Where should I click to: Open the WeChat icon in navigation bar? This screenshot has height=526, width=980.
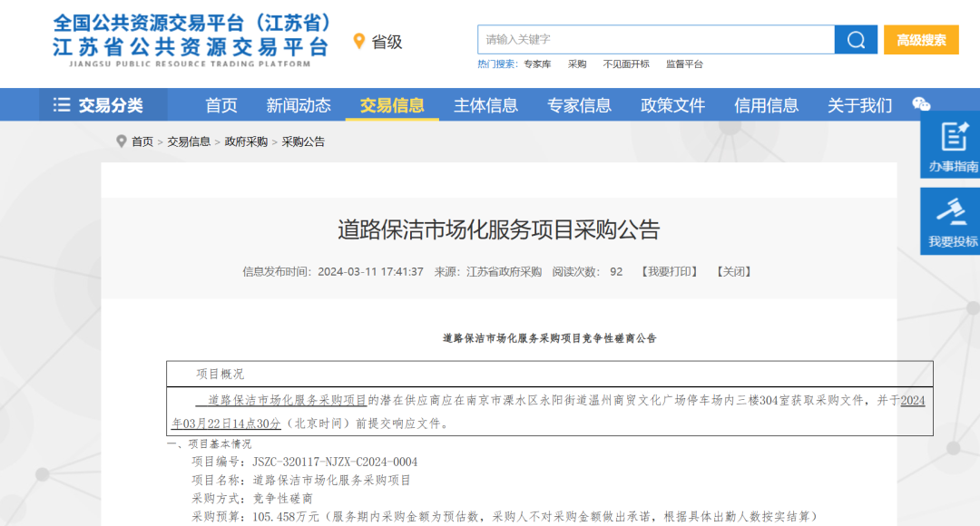pos(921,105)
